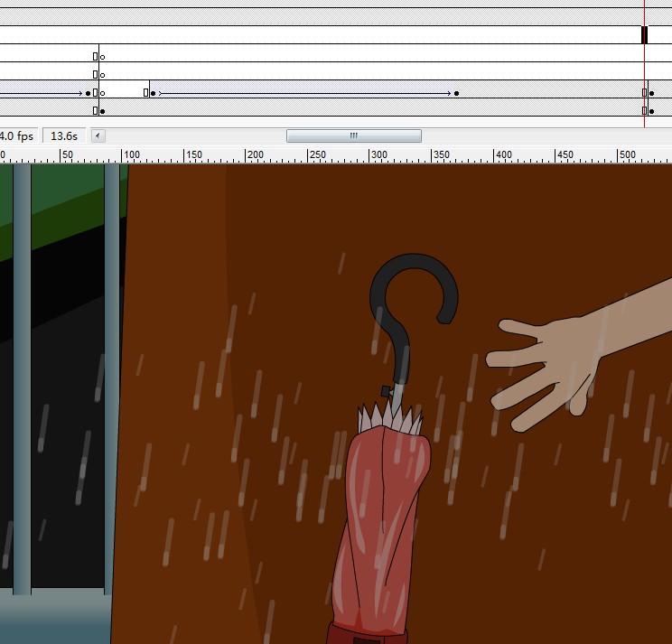The image size is (672, 644).
Task: Click scrollbar track right of the thumb
Action: click(542, 136)
